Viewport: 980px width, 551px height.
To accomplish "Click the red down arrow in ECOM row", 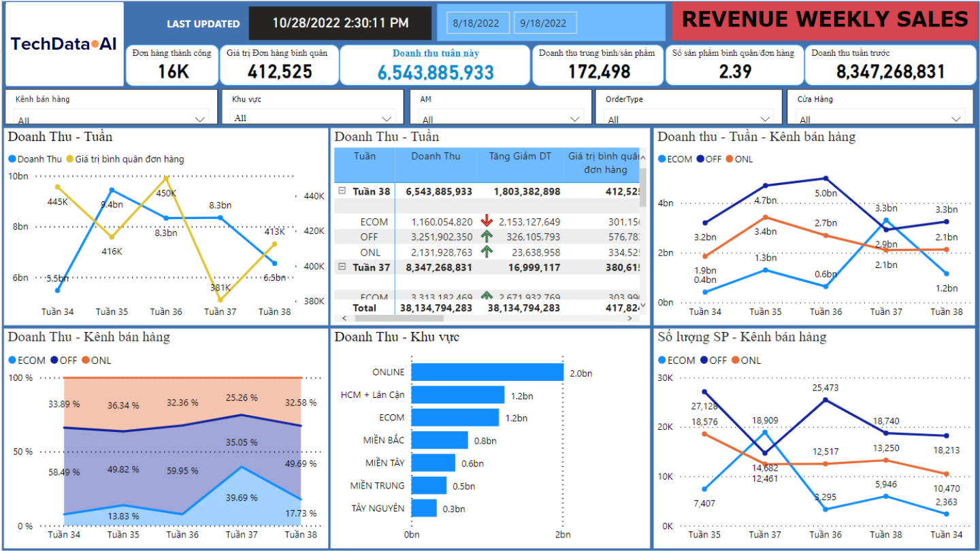I will click(x=486, y=221).
